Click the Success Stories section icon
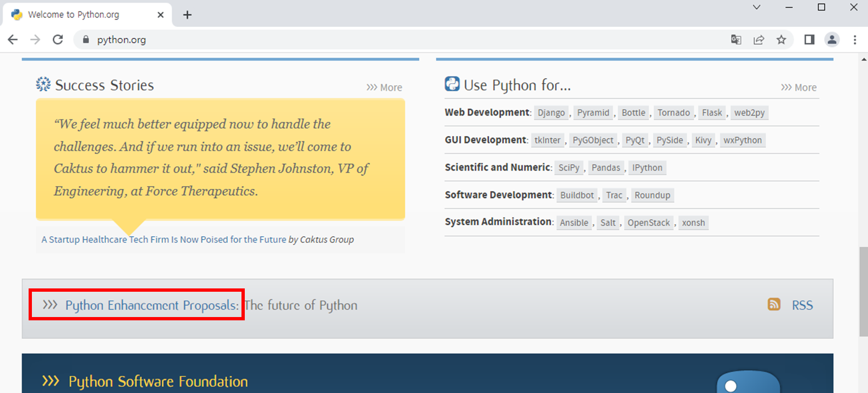The width and height of the screenshot is (868, 393). [43, 84]
